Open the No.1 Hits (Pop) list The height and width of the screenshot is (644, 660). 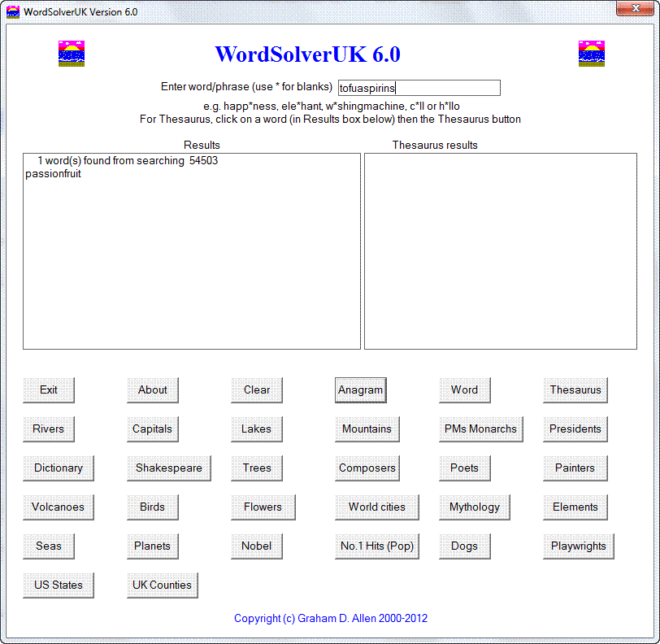[376, 546]
